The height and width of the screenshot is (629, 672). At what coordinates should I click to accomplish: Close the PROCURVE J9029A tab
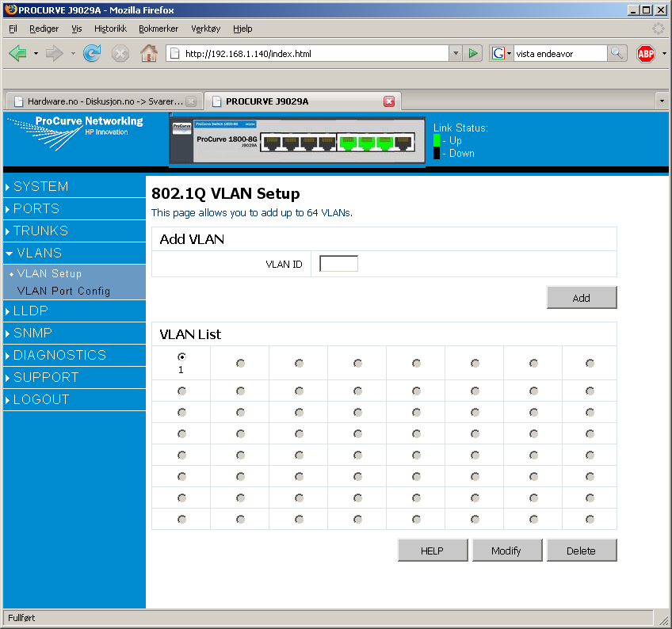pyautogui.click(x=389, y=101)
